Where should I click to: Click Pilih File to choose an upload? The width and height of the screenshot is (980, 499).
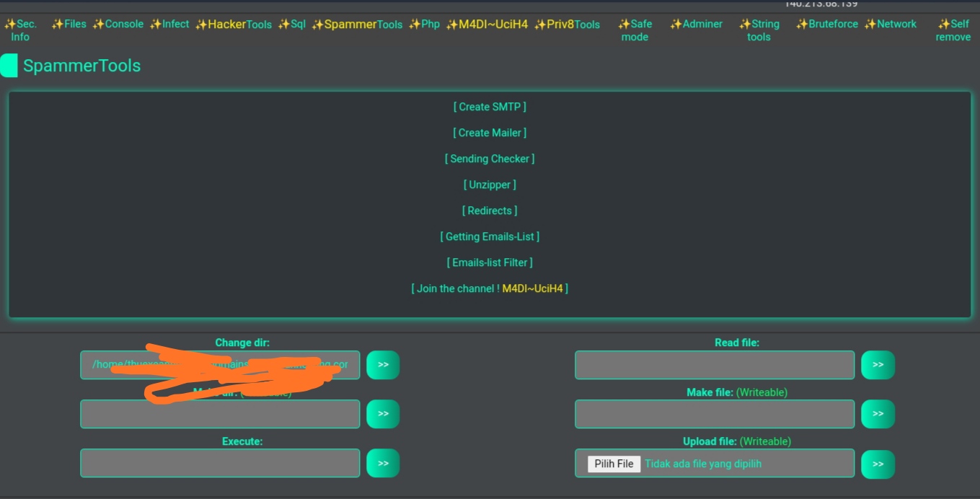612,464
